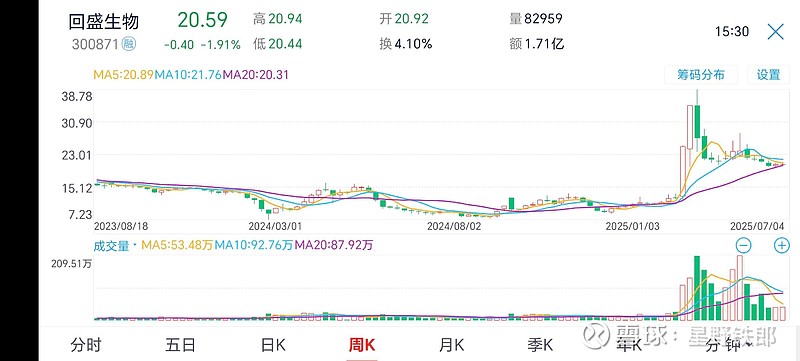Image resolution: width=800 pixels, height=361 pixels.
Task: Tap the open price 20.92
Action: click(411, 19)
